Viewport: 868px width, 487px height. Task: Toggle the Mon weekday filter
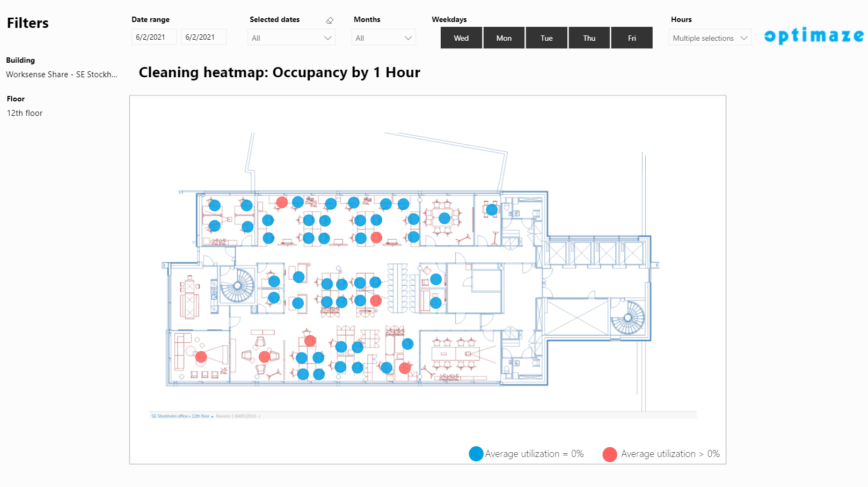[504, 38]
